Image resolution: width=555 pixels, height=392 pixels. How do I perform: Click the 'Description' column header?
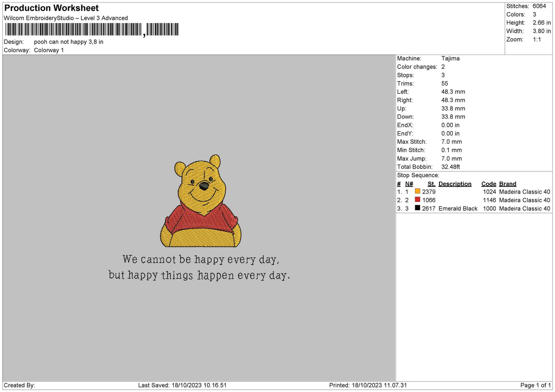coord(455,184)
